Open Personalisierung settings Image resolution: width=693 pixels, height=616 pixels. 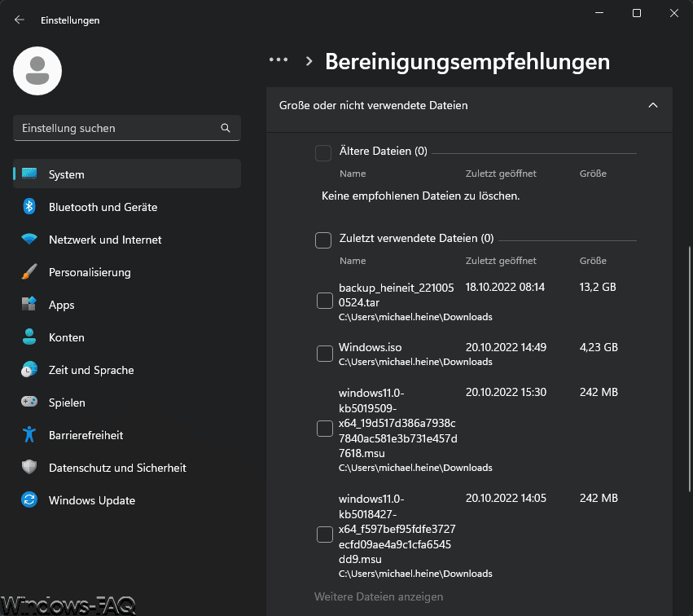point(127,272)
